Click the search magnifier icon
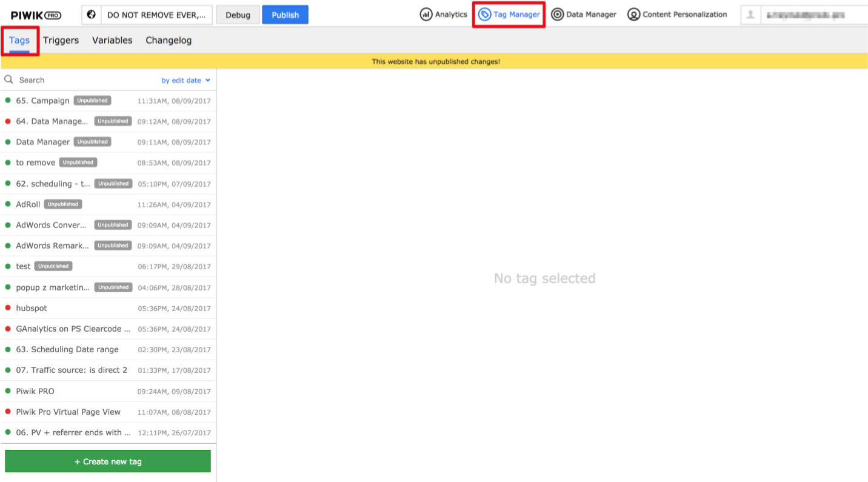Image resolution: width=868 pixels, height=482 pixels. pos(8,79)
